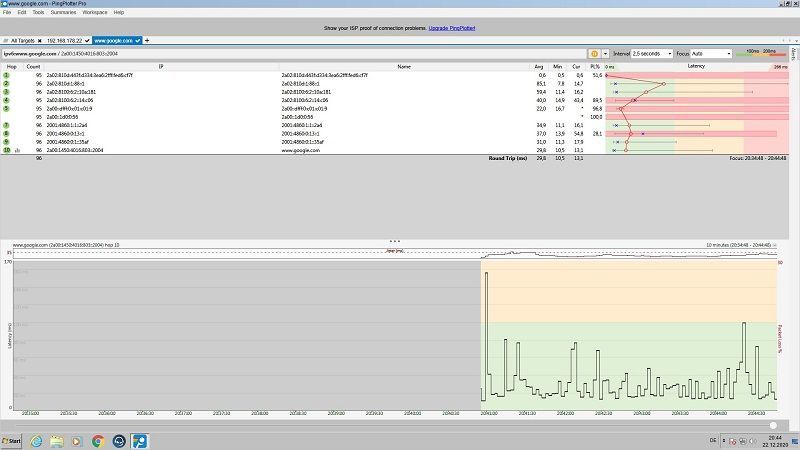Image resolution: width=800 pixels, height=450 pixels.
Task: Open the dropdown arrow beside the pause button
Action: click(605, 54)
